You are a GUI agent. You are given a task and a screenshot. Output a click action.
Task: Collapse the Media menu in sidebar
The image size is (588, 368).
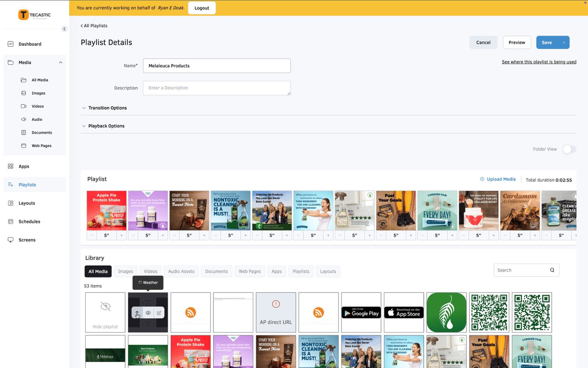point(61,63)
